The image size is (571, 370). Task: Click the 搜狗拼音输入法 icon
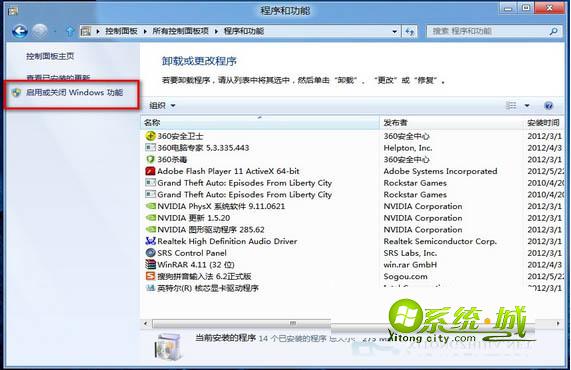pos(150,276)
